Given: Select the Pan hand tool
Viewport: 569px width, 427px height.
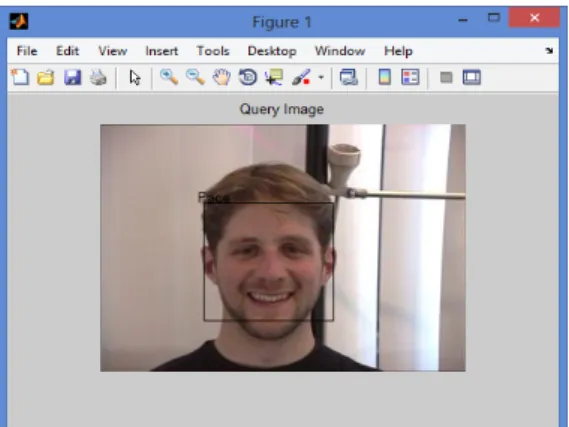Looking at the screenshot, I should pos(221,77).
